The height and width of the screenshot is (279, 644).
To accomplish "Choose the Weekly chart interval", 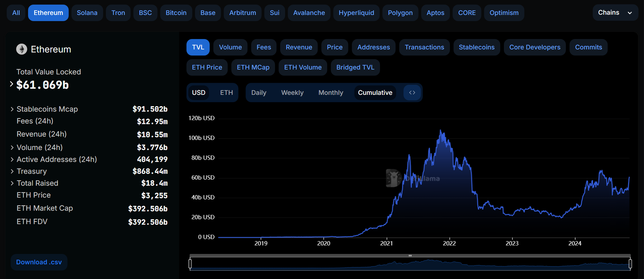I will point(292,92).
